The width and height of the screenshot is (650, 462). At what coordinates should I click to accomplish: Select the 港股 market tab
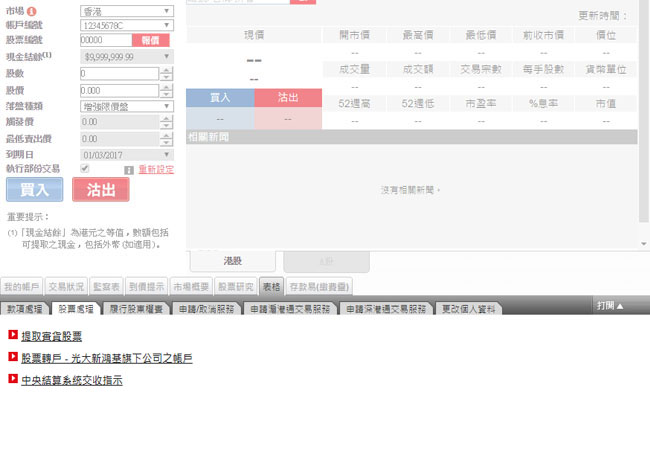click(233, 260)
